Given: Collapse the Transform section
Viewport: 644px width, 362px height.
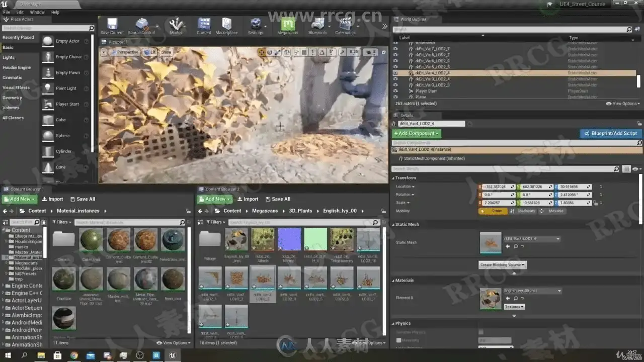Looking at the screenshot, I should 406,177.
